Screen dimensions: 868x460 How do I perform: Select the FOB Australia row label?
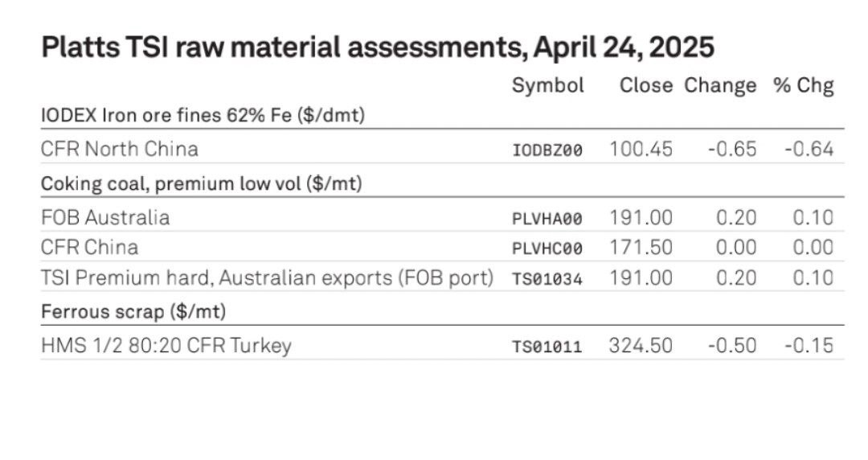coord(105,217)
